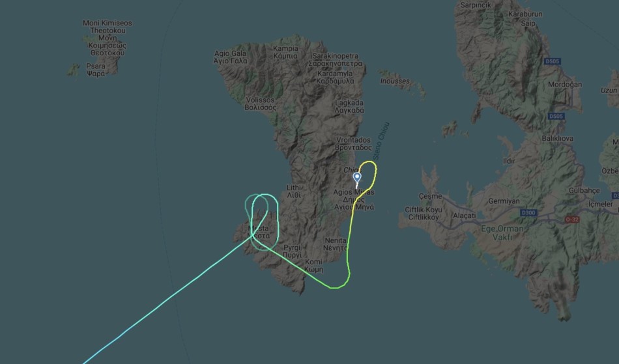Click the D300 road shield near Germiyan

click(x=528, y=213)
